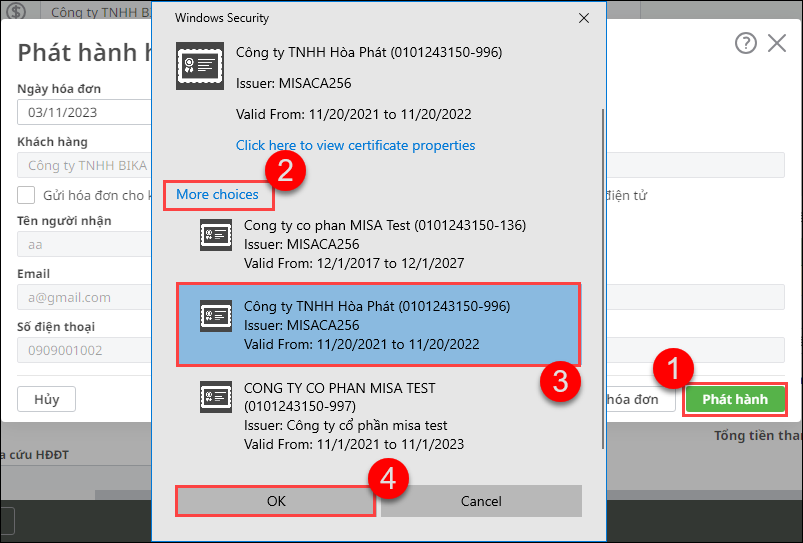Click the certificate icon of 0101243150-136 entry
This screenshot has height=543, width=803.
tap(216, 235)
